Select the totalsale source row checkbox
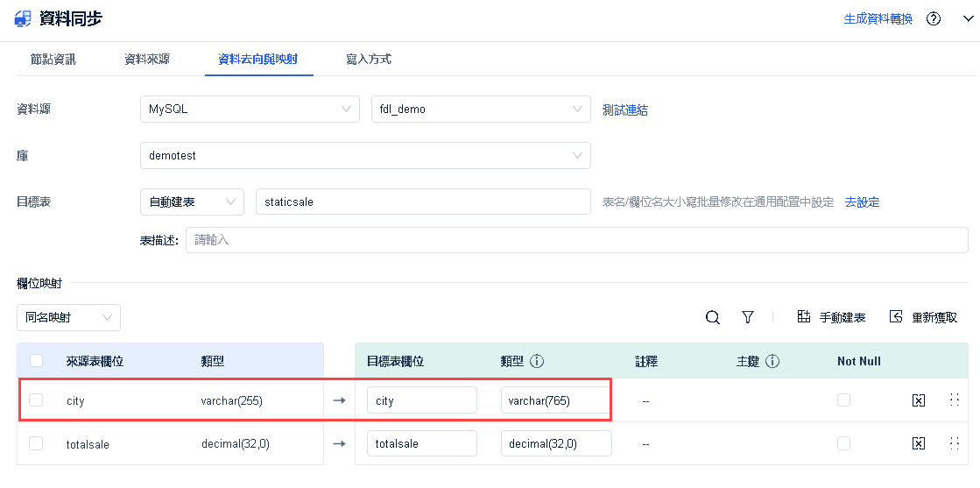This screenshot has width=980, height=488. point(36,443)
